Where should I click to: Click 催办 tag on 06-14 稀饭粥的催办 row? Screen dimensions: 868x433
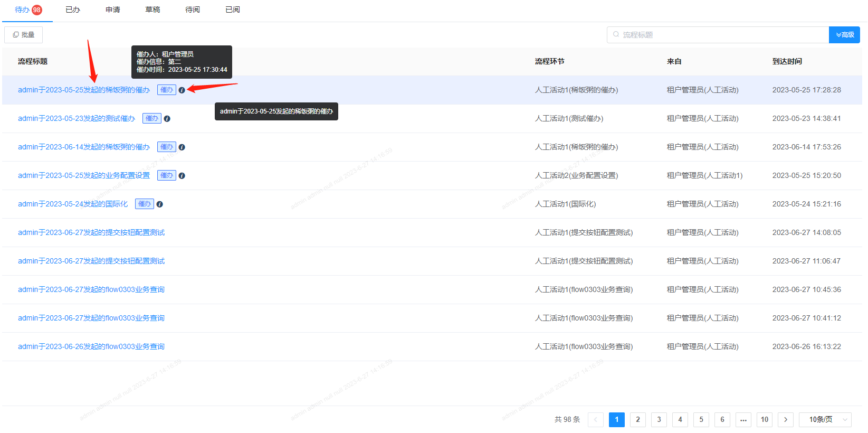click(167, 147)
